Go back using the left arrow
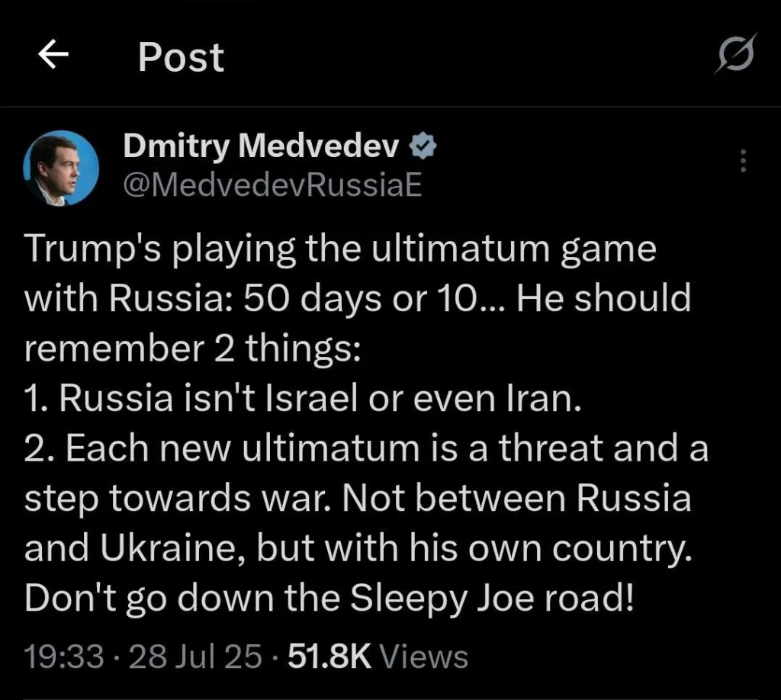The image size is (781, 700). tap(54, 56)
